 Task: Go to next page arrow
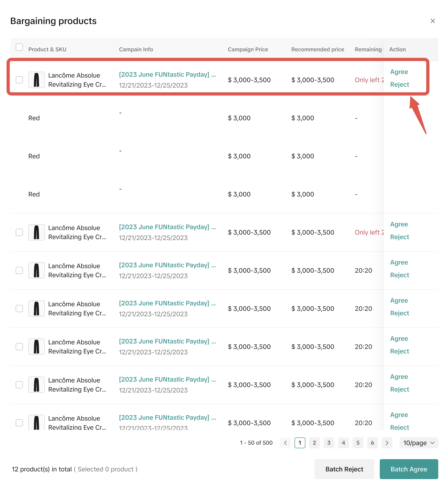[387, 443]
